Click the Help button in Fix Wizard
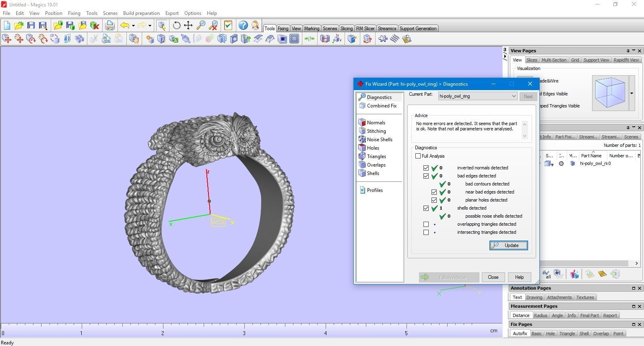The height and width of the screenshot is (346, 644). (x=519, y=277)
